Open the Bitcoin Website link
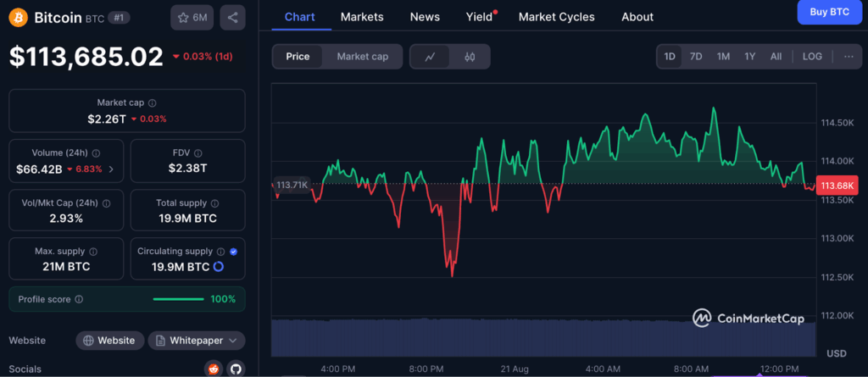This screenshot has width=868, height=377. click(108, 341)
